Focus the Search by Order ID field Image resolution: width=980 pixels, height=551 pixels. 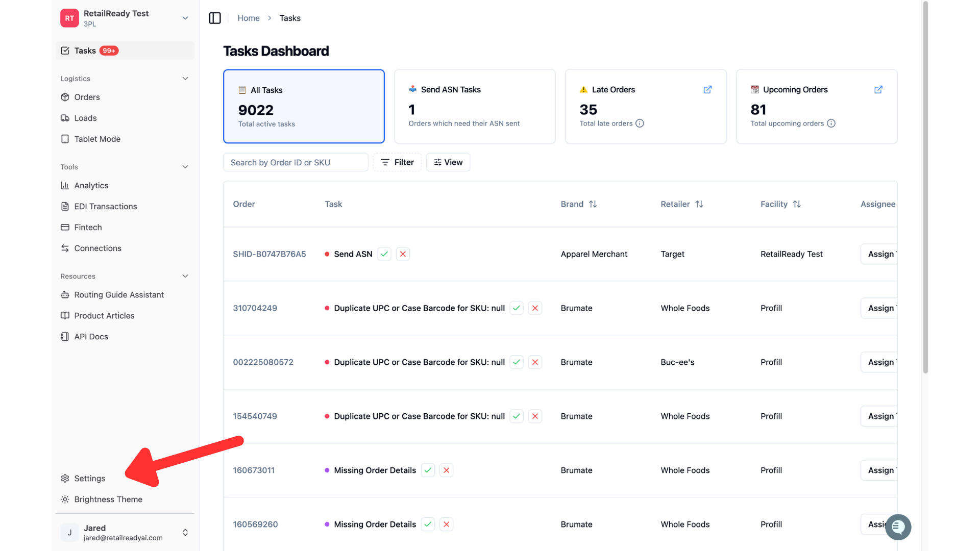pos(296,162)
